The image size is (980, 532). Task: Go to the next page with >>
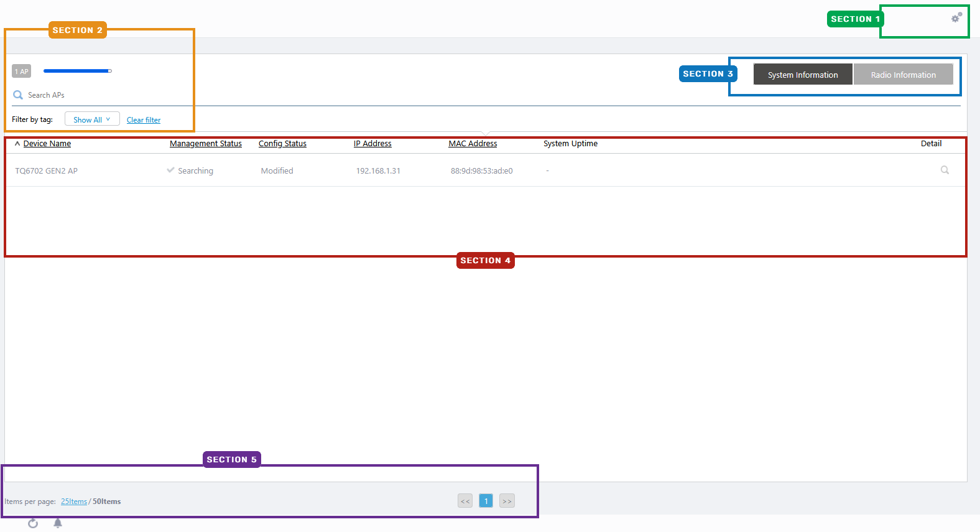point(507,501)
